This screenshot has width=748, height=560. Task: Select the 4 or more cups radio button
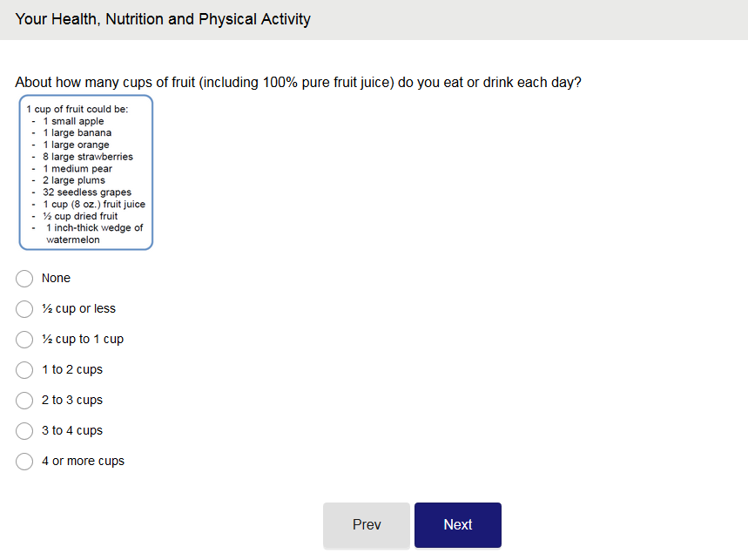point(24,462)
